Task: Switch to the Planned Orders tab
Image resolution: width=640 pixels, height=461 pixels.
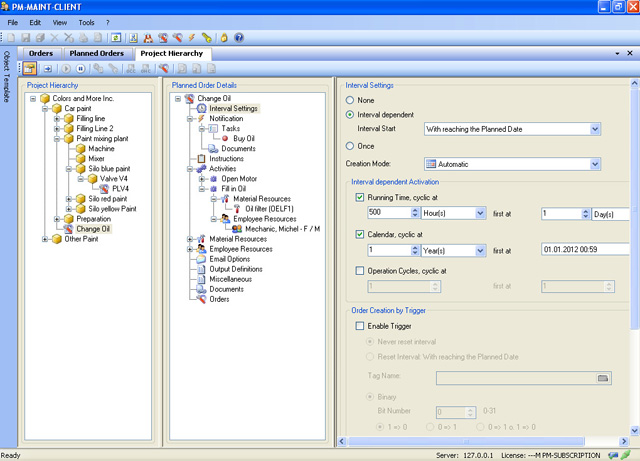Action: (x=98, y=53)
